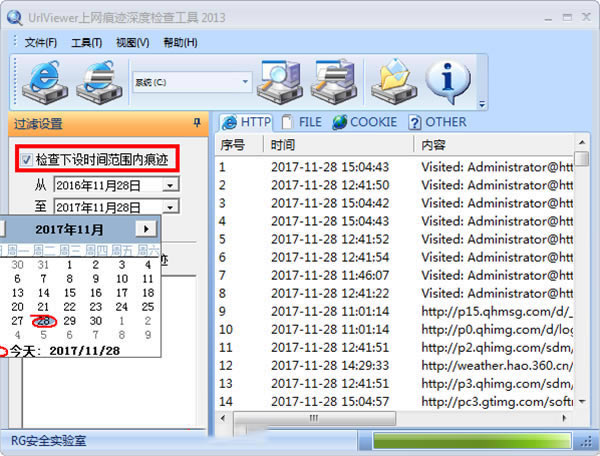Select row 14 pc3.gtimg.com entry
Screen dimensions: 600x456
point(395,401)
